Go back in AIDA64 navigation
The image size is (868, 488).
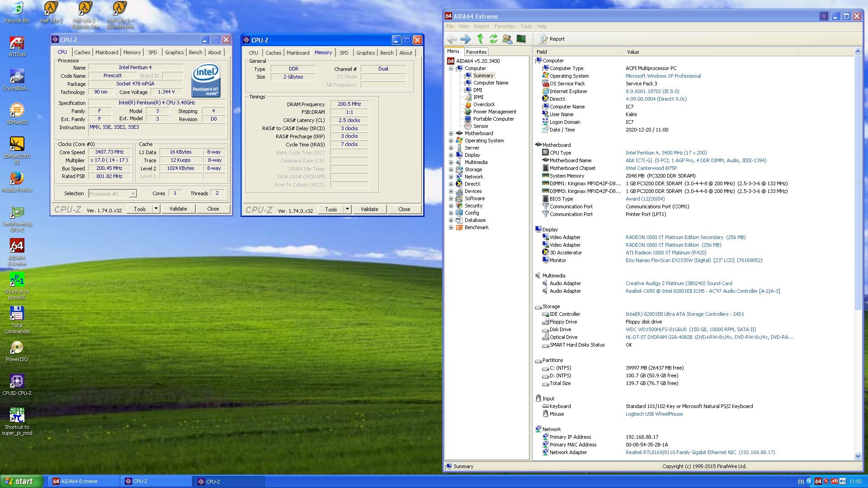(x=451, y=39)
